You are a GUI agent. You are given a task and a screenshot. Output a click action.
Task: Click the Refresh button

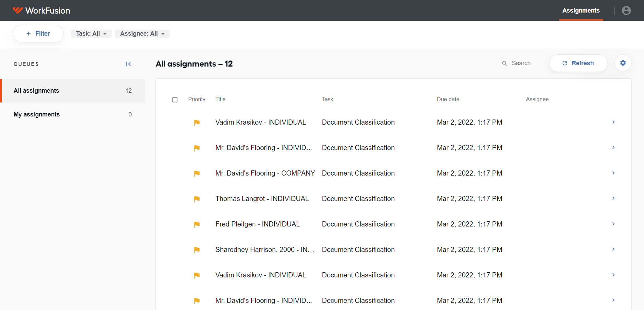coord(578,63)
